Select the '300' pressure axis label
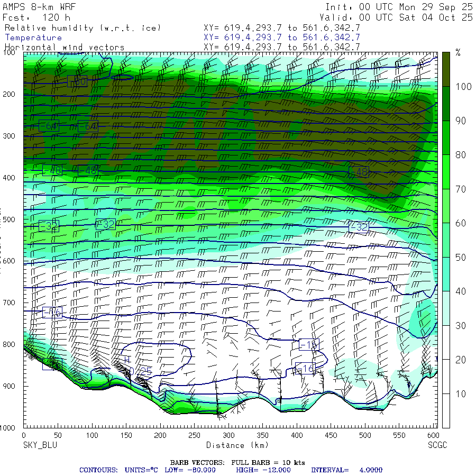 pos(9,136)
